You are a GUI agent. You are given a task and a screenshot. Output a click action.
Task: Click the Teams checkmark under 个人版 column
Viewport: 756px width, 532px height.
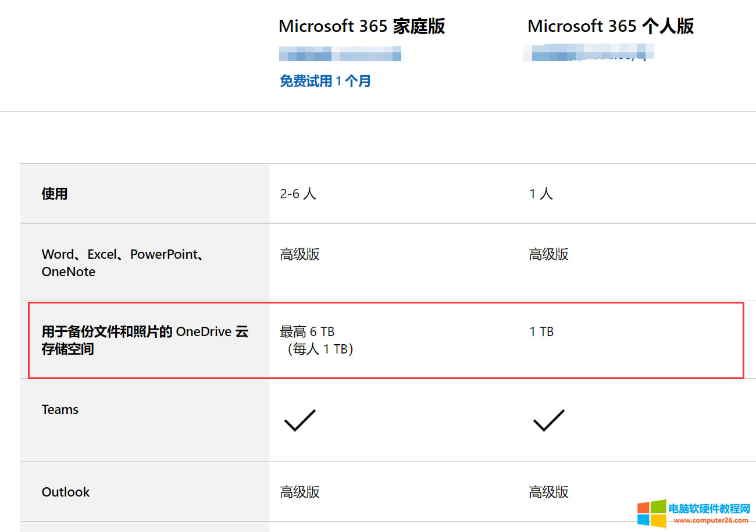tap(548, 420)
